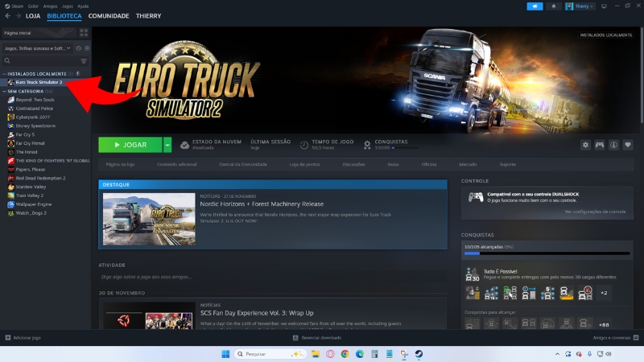This screenshot has width=644, height=362.
Task: Click the bulldozer truck achievement icon
Action: coord(567,293)
